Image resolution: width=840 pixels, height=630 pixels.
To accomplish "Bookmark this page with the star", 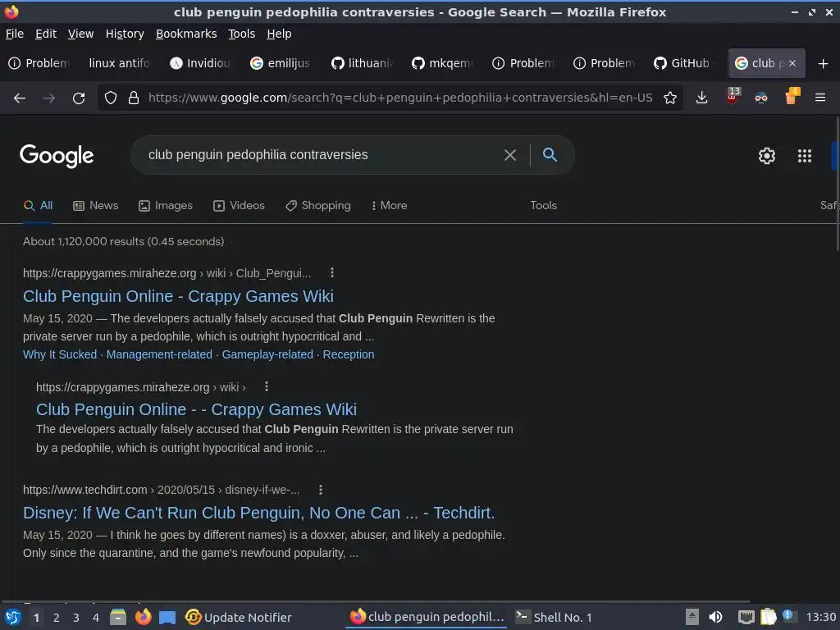I will (669, 98).
